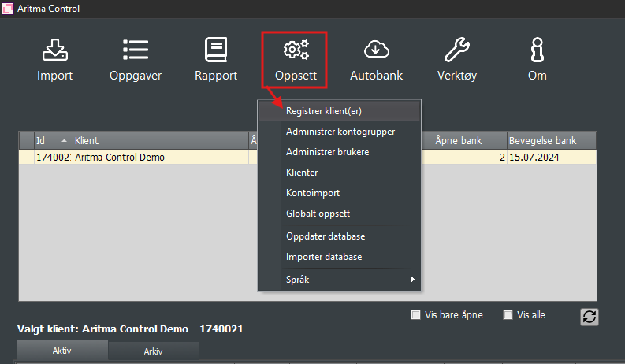Select the Verktøy wrench icon
This screenshot has width=625, height=364.
457,51
